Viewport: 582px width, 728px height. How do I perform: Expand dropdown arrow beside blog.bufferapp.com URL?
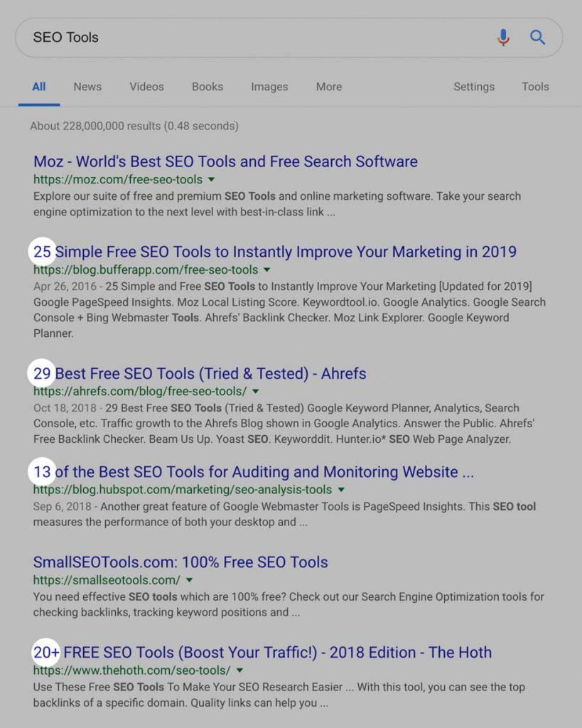click(x=267, y=270)
